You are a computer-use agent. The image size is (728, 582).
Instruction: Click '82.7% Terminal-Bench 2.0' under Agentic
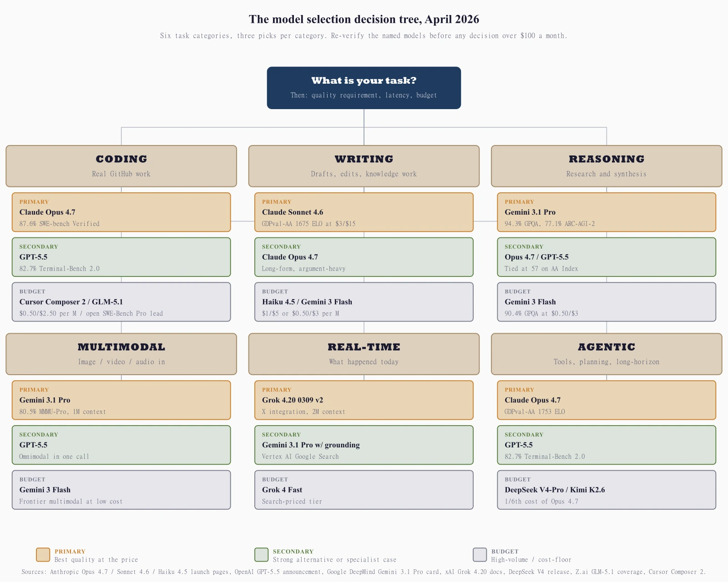point(545,457)
